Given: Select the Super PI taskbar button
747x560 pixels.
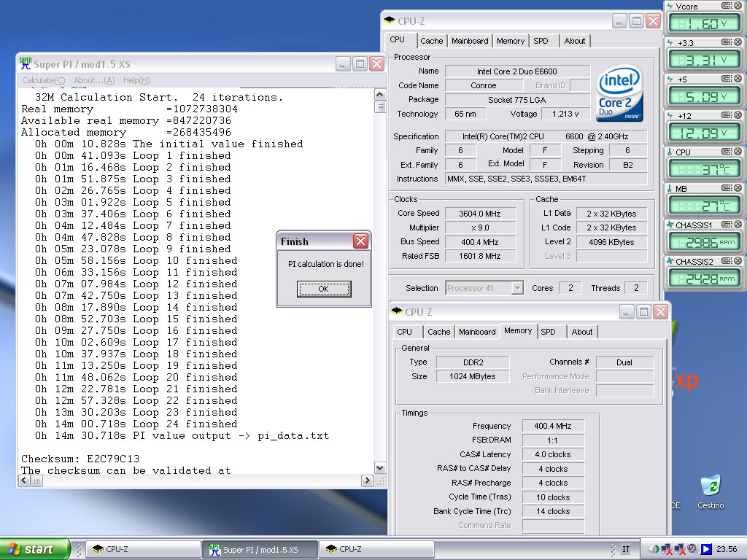Looking at the screenshot, I should click(260, 550).
